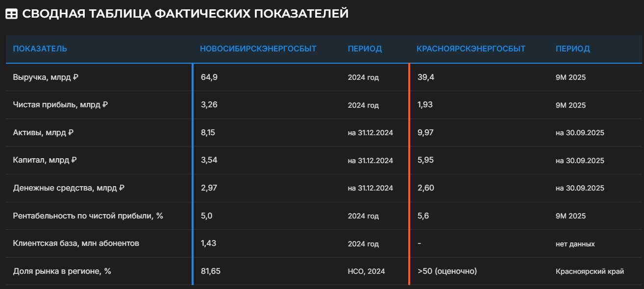Click 'на 30.09.2025' in the Капитал row
Image resolution: width=644 pixels, height=289 pixels.
pyautogui.click(x=580, y=161)
